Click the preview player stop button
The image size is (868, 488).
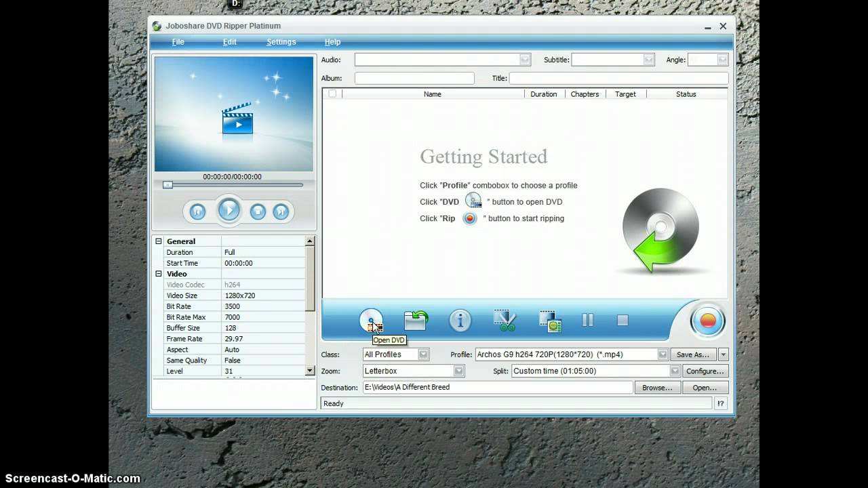tap(258, 211)
